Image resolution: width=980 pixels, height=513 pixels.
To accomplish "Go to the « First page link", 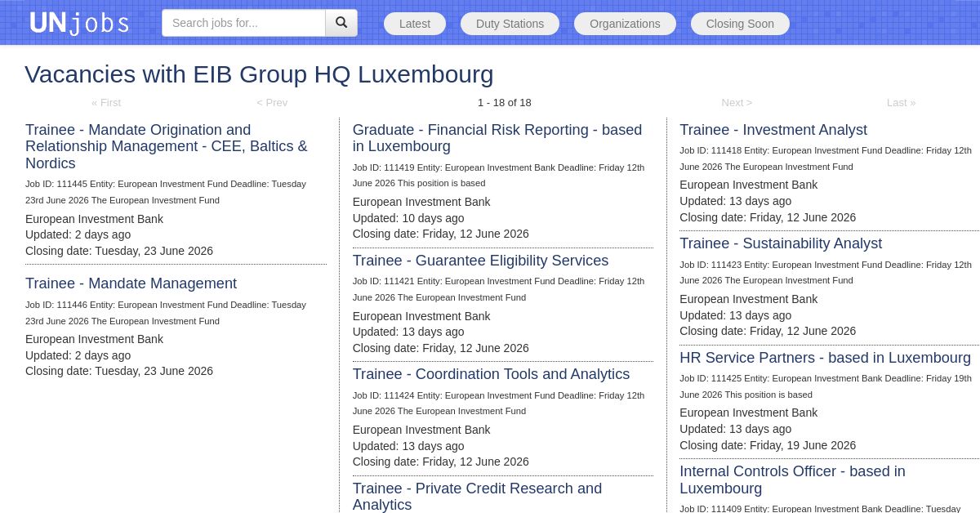I will (x=106, y=102).
